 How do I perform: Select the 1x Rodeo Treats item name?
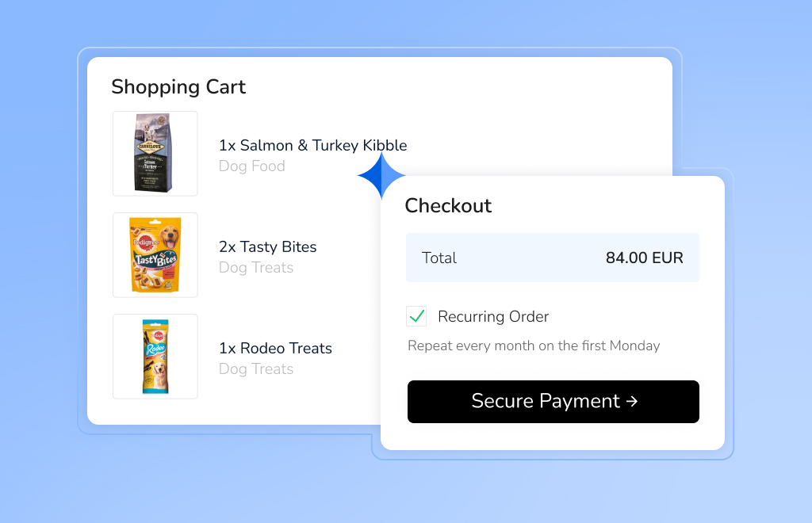[x=275, y=349]
